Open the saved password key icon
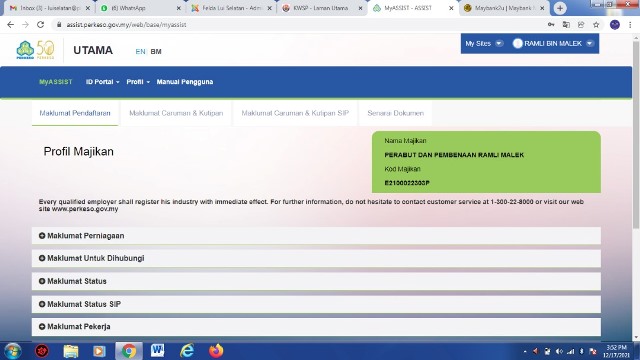The height and width of the screenshot is (360, 640). (x=551, y=24)
